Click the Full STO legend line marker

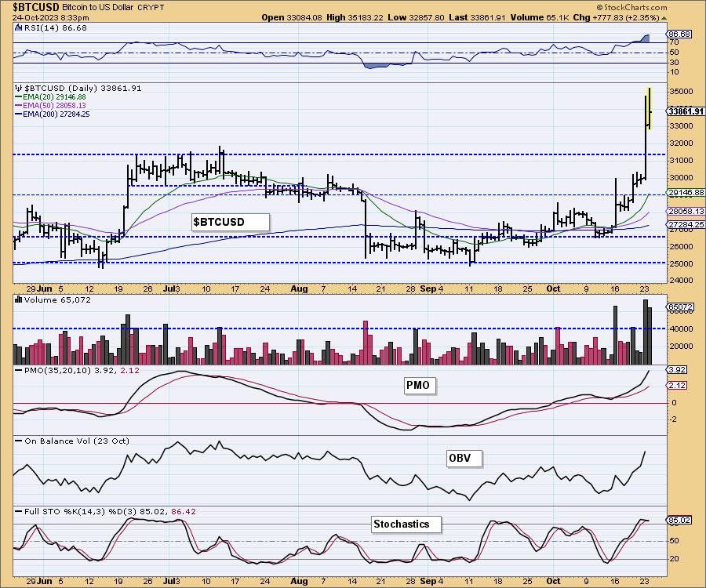19,511
